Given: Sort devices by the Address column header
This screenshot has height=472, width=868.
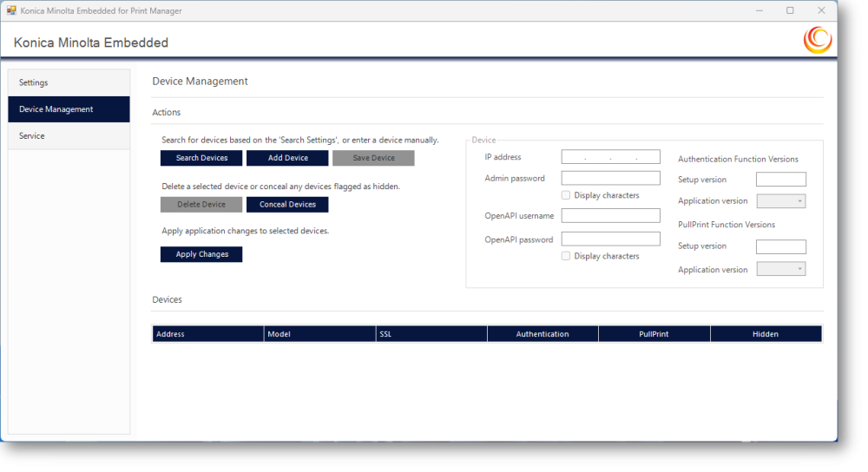Looking at the screenshot, I should pos(207,334).
